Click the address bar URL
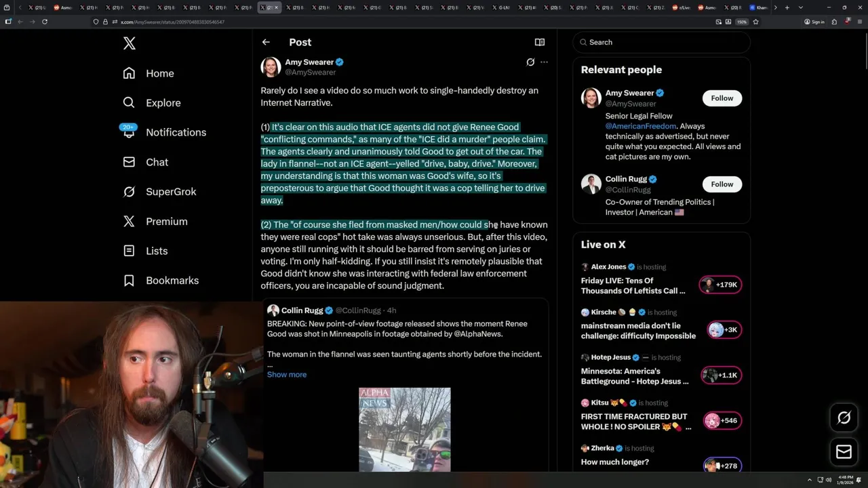 (172, 22)
